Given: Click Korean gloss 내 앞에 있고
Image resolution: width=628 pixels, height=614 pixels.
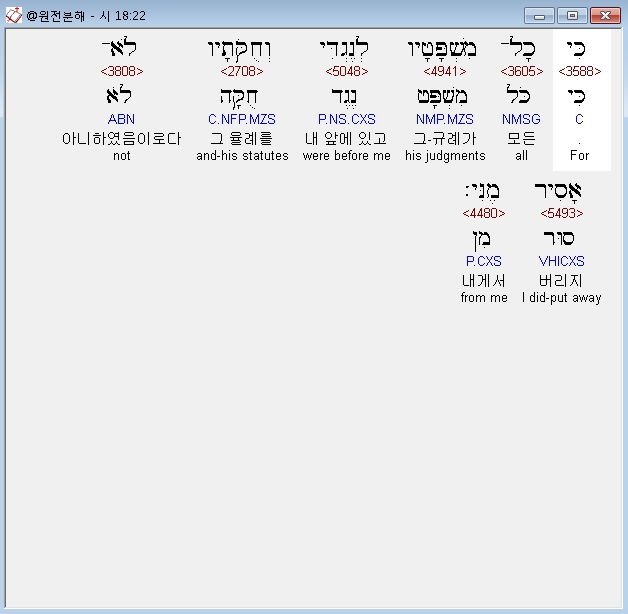Looking at the screenshot, I should tap(346, 139).
